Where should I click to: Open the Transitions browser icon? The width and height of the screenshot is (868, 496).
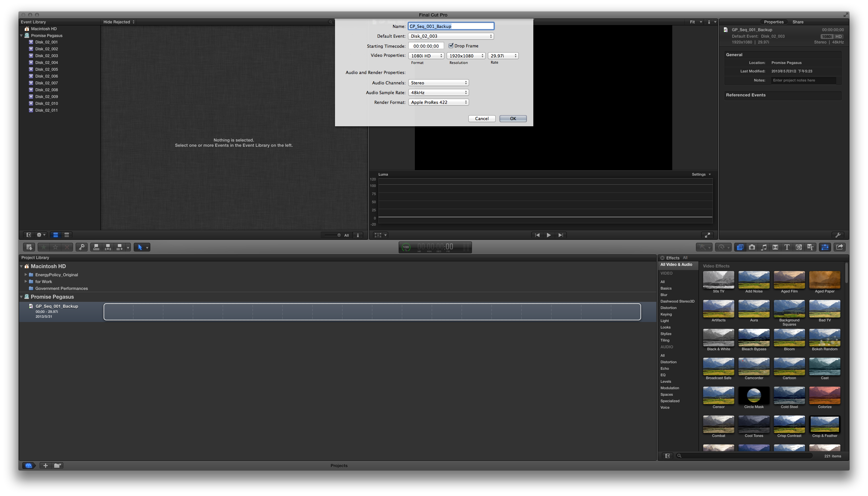(x=775, y=247)
